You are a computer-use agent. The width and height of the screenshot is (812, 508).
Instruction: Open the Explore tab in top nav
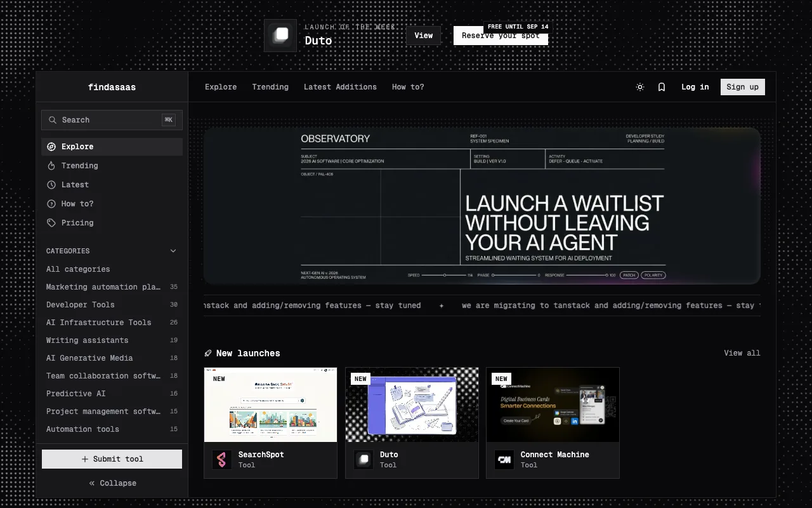click(221, 87)
